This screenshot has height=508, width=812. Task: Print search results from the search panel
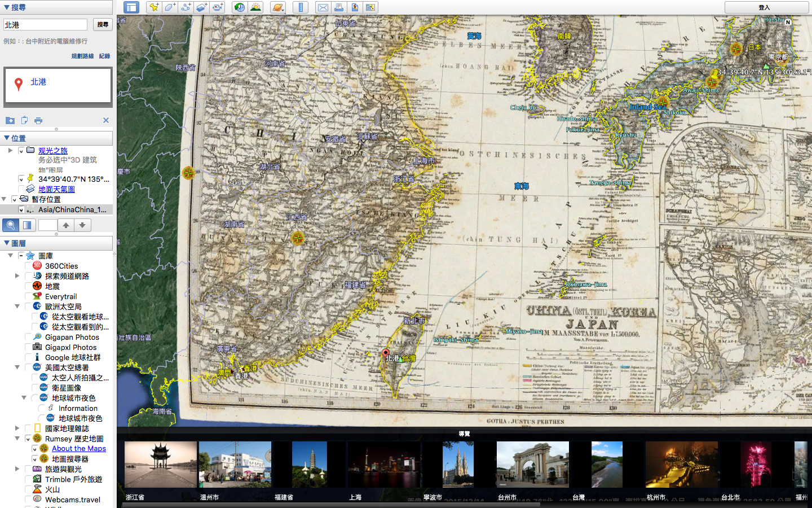click(x=38, y=120)
